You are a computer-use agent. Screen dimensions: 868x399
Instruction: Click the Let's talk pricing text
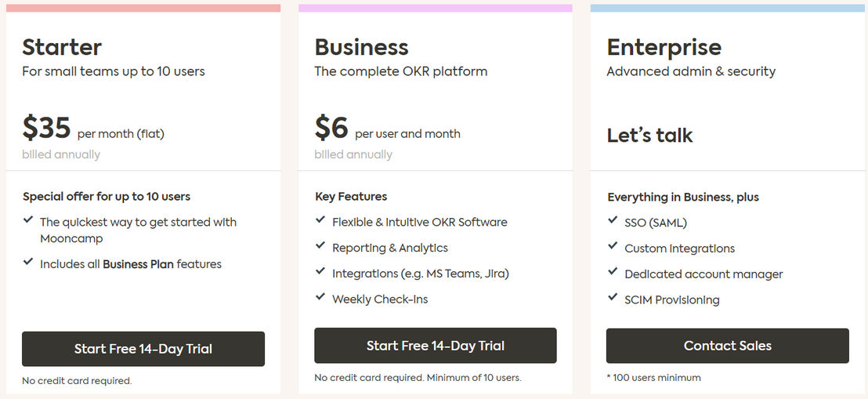(x=650, y=136)
